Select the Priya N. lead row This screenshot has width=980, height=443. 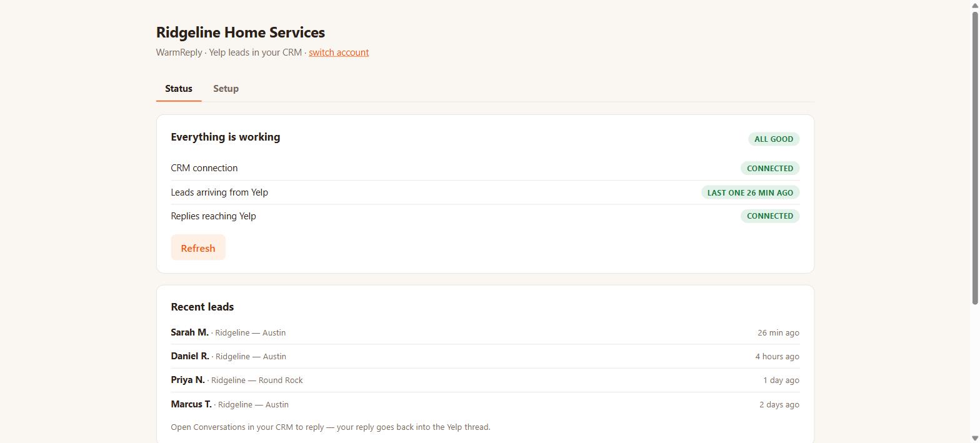click(485, 380)
